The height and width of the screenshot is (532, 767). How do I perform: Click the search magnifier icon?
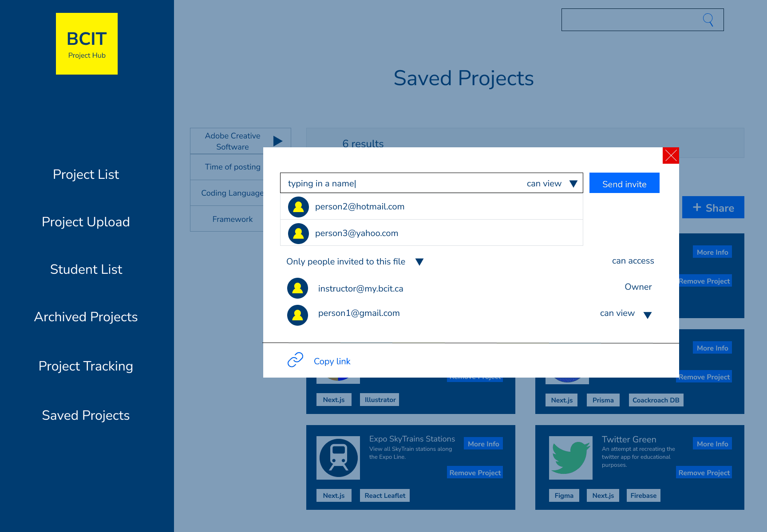coord(708,20)
